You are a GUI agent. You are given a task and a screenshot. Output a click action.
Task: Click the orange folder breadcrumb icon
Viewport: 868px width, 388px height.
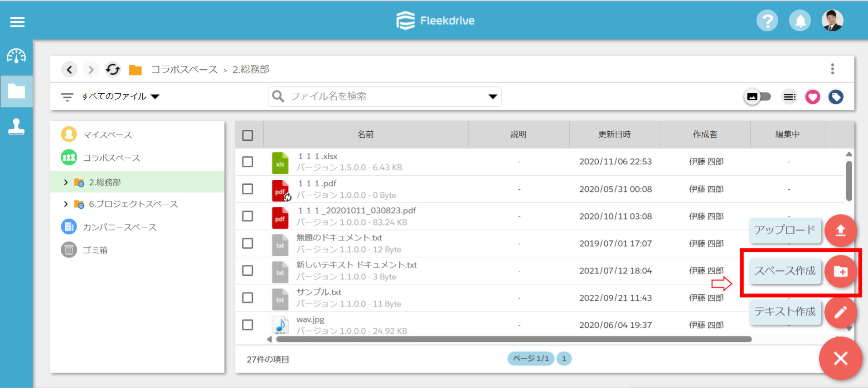(x=135, y=70)
